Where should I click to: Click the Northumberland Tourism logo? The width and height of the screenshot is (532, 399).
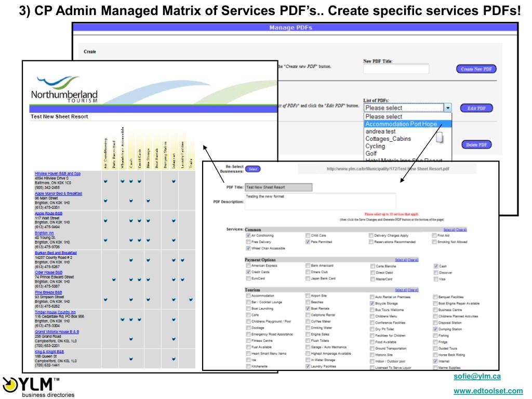point(64,89)
